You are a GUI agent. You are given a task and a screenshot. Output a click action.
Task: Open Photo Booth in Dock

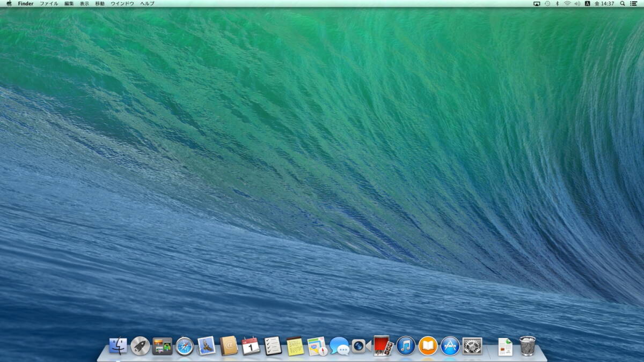384,346
